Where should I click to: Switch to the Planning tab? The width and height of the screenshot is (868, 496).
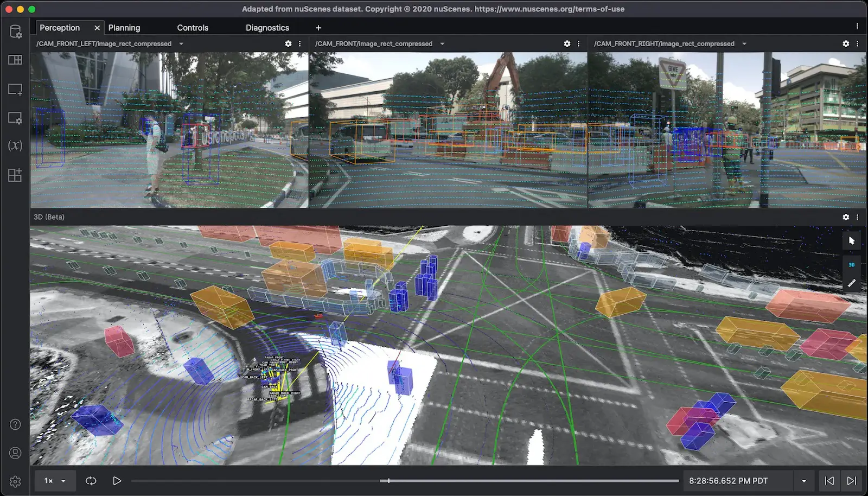point(124,28)
